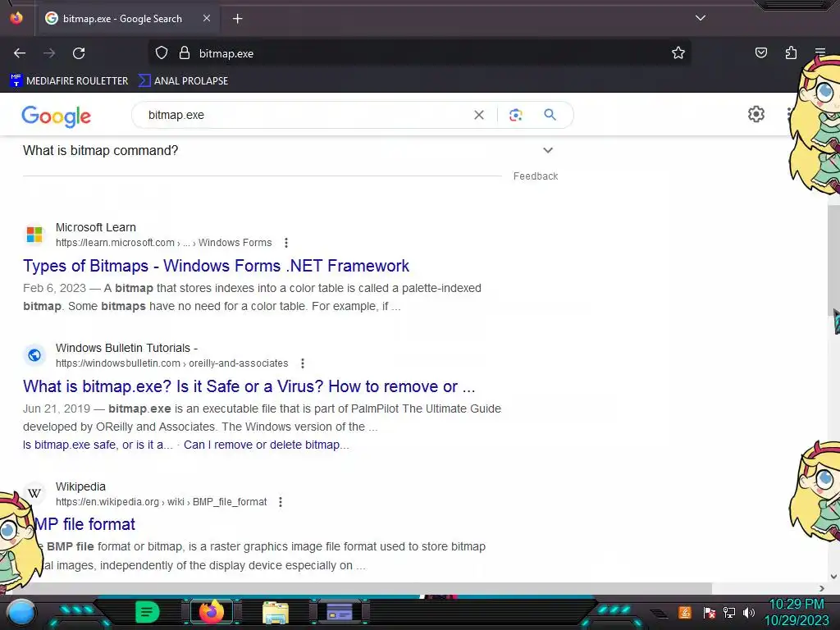Save page to Pocket
Screen dimensions: 840x630
coord(760,52)
